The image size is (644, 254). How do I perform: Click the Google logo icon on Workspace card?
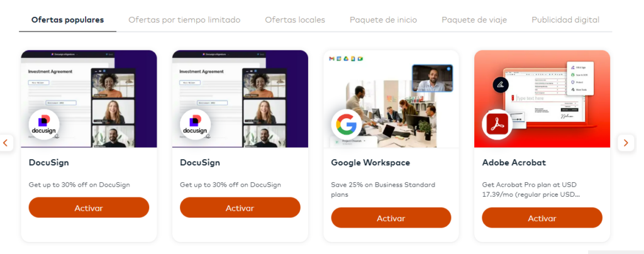pos(347,124)
